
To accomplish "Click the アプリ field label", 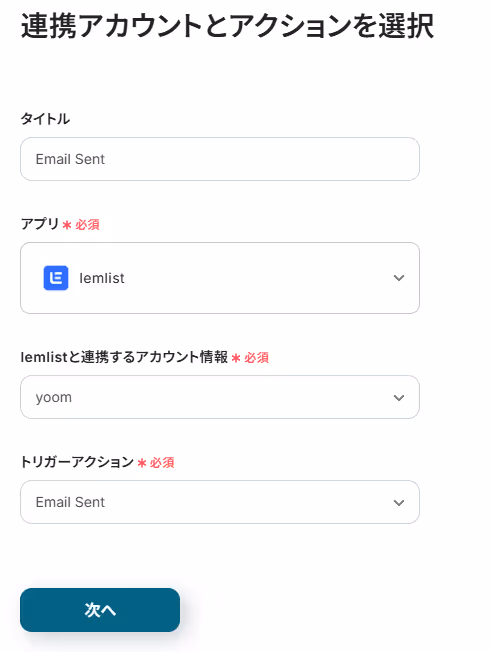I will point(40,224).
